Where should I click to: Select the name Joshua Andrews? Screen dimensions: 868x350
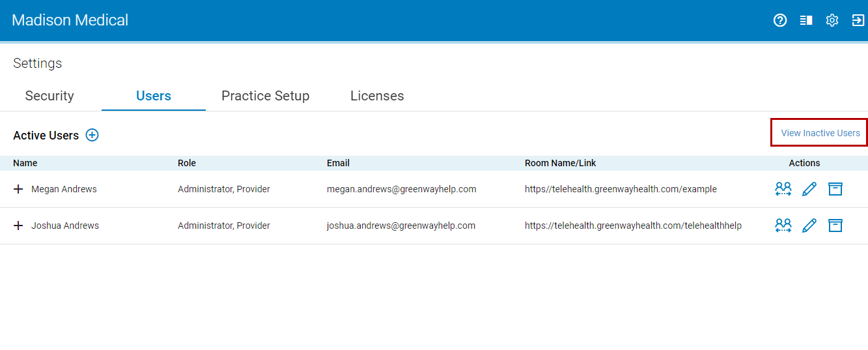[65, 226]
